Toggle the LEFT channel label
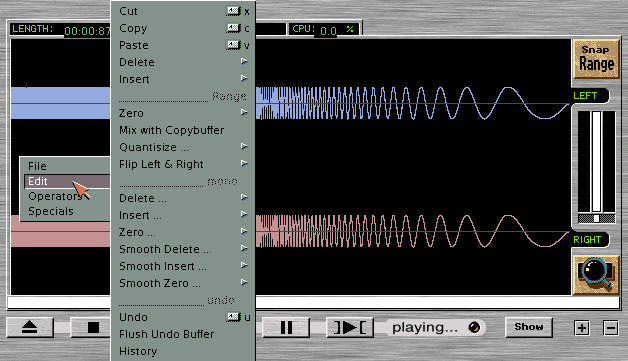Screen dimensions: 628x361 coord(587,96)
